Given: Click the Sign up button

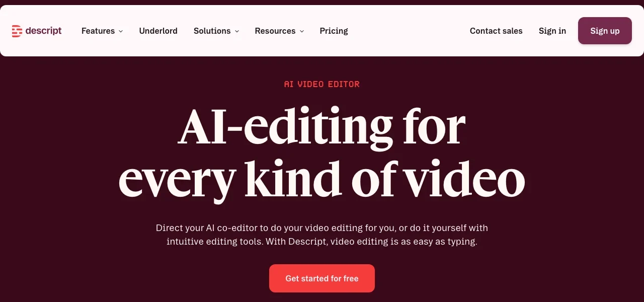Looking at the screenshot, I should point(605,31).
